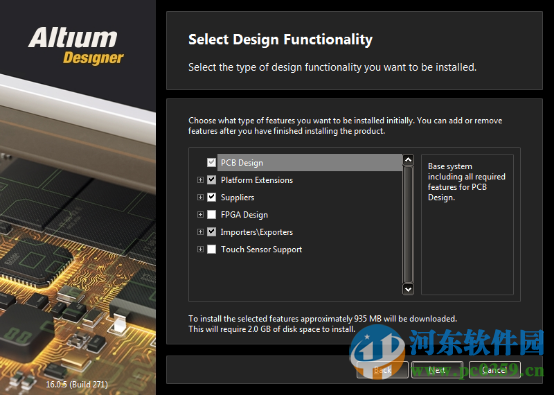Click the feature list scroll down arrow
The height and width of the screenshot is (395, 554).
point(408,289)
